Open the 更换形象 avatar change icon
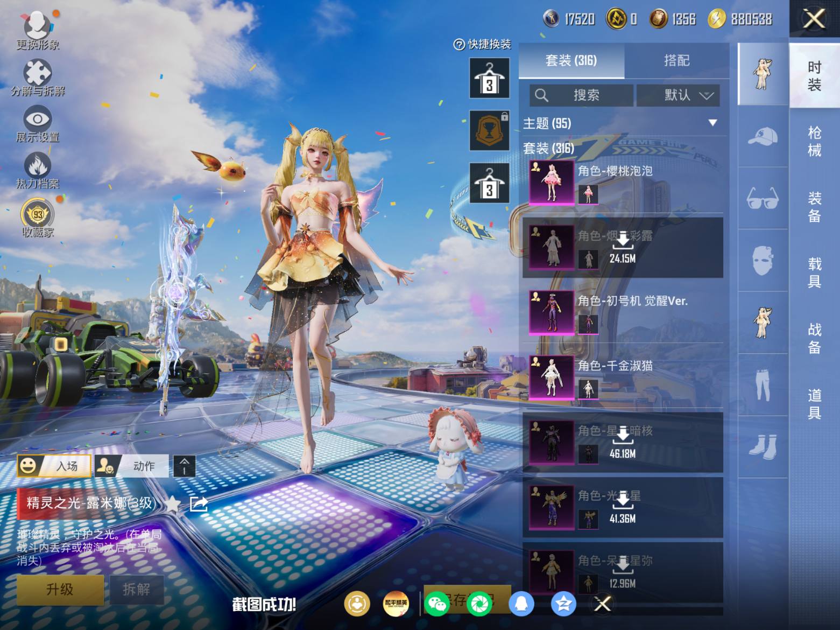The height and width of the screenshot is (630, 840). click(37, 31)
